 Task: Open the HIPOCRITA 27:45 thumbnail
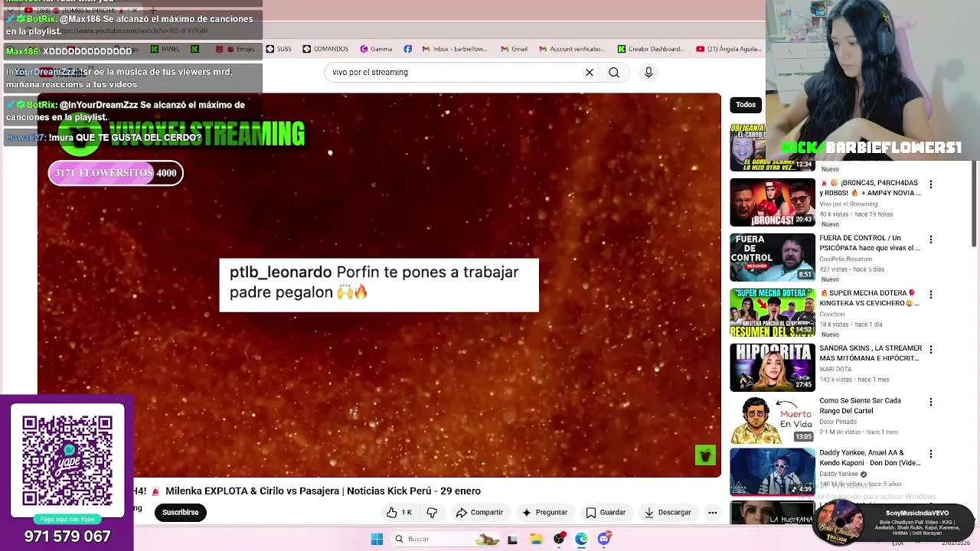coord(773,367)
